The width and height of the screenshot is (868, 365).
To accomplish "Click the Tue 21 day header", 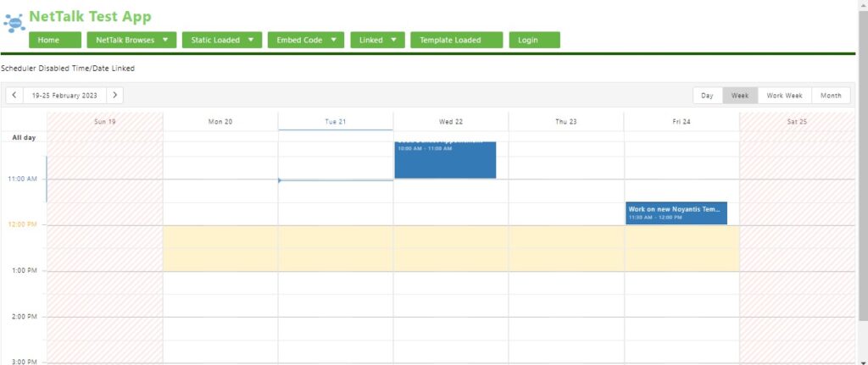I will [x=336, y=122].
